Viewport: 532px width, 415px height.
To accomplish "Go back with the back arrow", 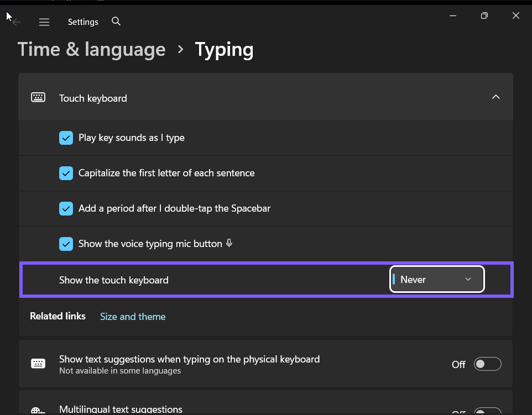I will click(x=16, y=22).
